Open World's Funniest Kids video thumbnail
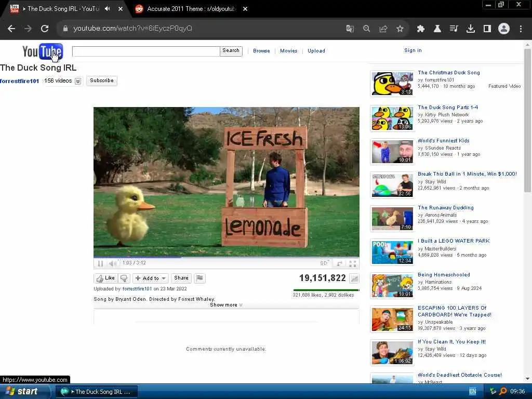 tap(392, 152)
